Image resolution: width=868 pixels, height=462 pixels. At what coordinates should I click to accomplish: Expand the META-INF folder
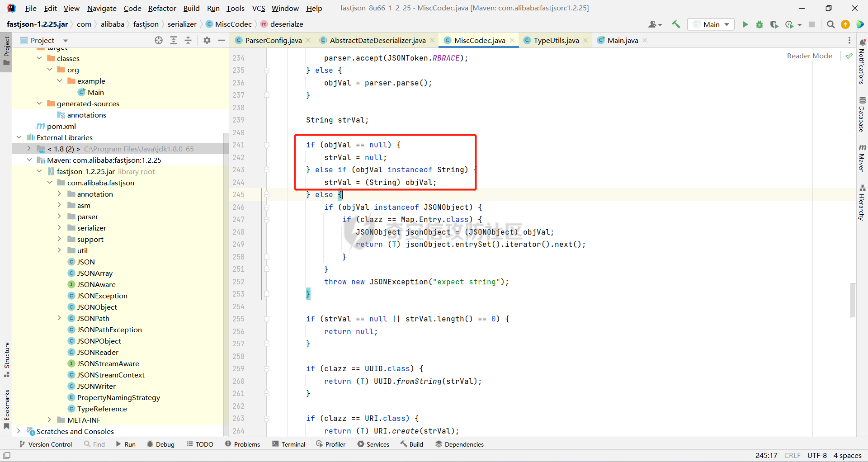click(50, 420)
